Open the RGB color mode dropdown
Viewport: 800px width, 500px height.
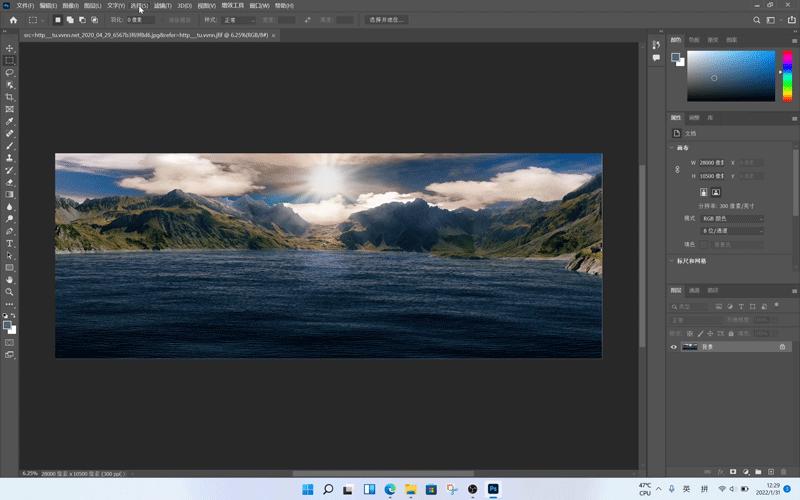[731, 218]
